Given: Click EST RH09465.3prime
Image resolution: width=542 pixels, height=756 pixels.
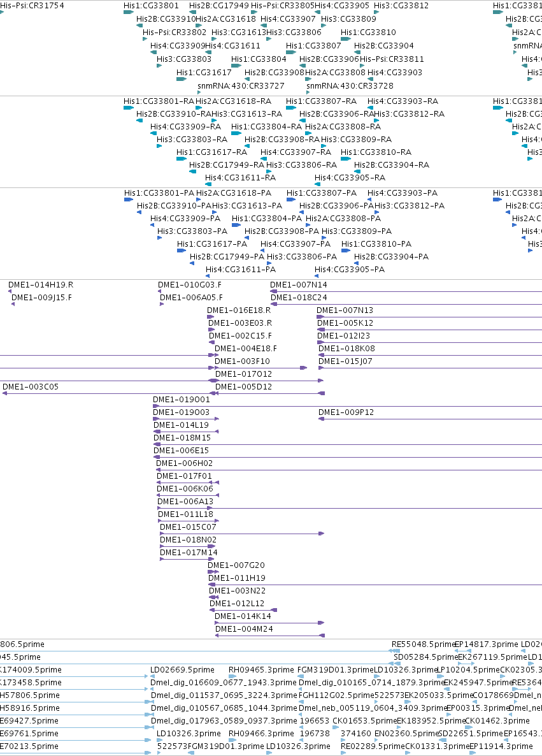Looking at the screenshot, I should (x=261, y=670).
